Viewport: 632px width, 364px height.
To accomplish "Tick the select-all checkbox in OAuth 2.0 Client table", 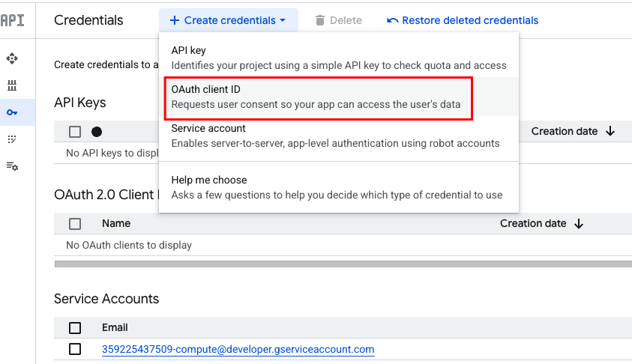I will pos(75,223).
